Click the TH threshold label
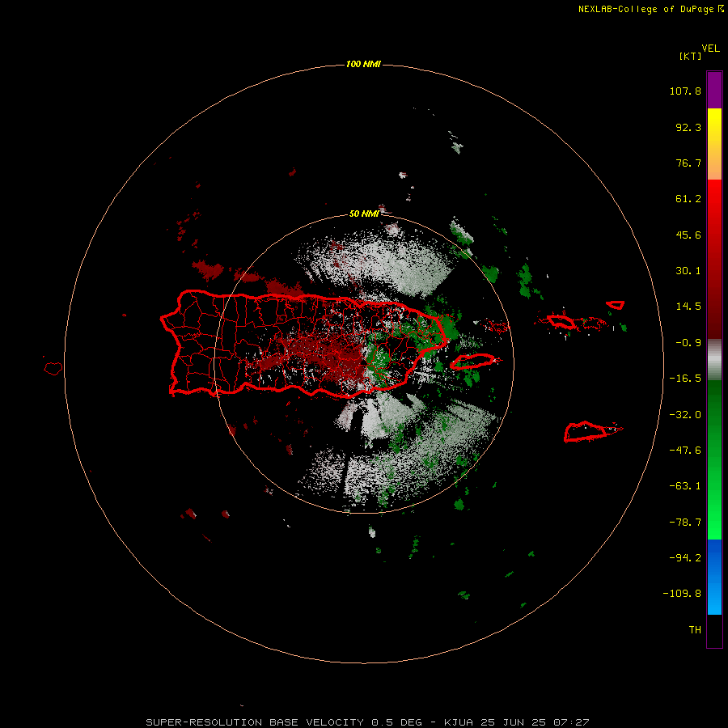 (695, 630)
